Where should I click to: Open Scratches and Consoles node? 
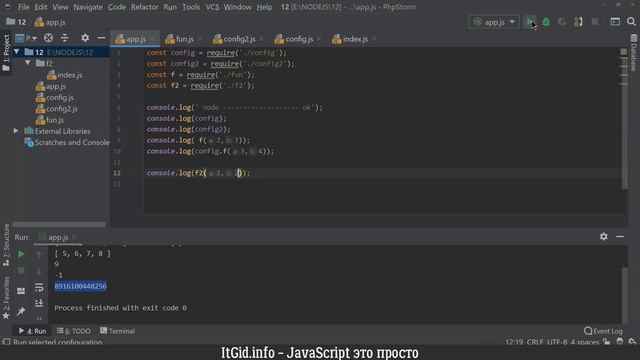click(x=67, y=142)
